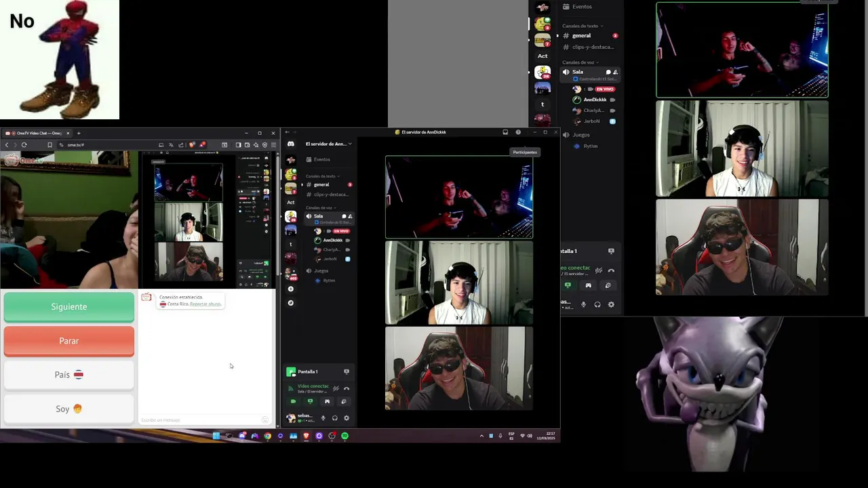Open the soundboard icon
Image resolution: width=868 pixels, height=488 pixels.
point(344,401)
